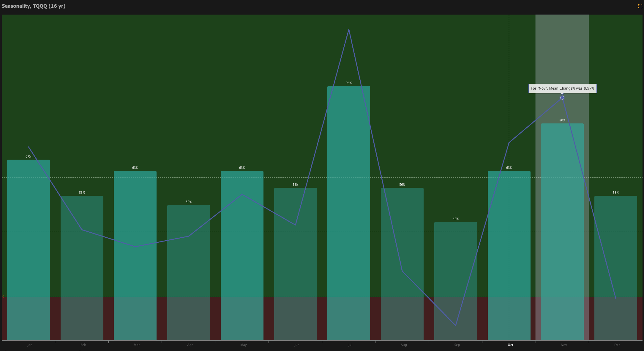The width and height of the screenshot is (644, 351).
Task: Click the Seasonality, TQQQ (16 yr) title
Action: click(x=34, y=6)
